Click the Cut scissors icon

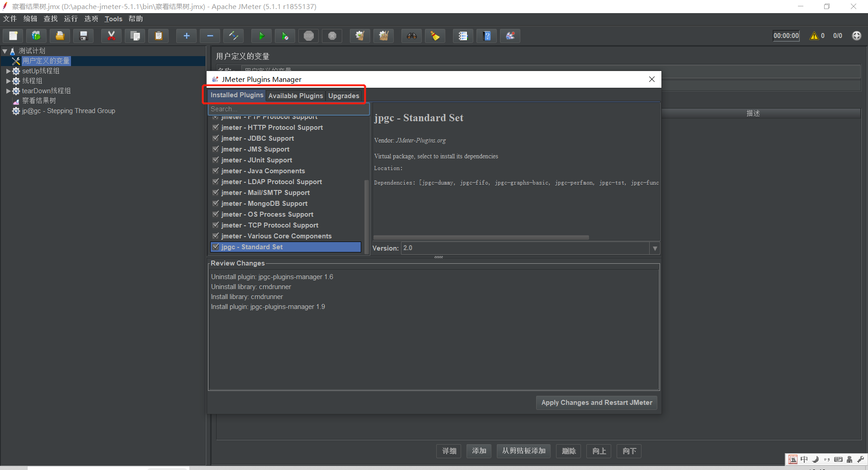[x=111, y=36]
